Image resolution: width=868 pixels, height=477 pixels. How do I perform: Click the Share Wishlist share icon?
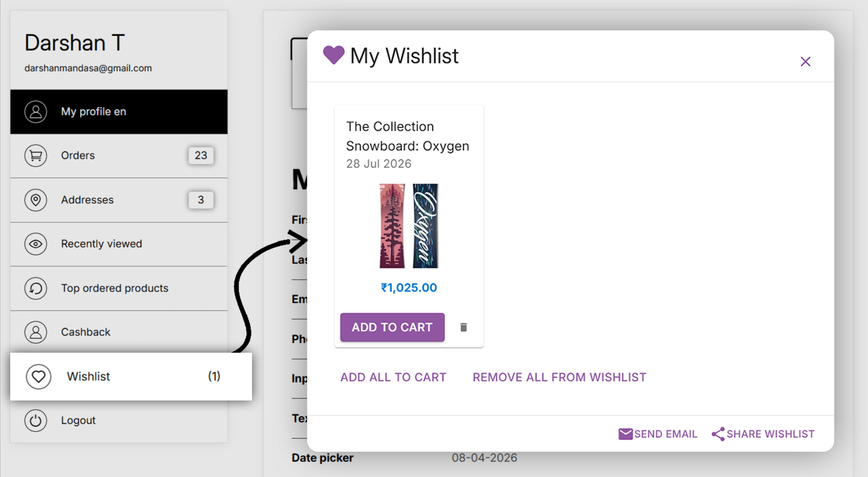718,434
